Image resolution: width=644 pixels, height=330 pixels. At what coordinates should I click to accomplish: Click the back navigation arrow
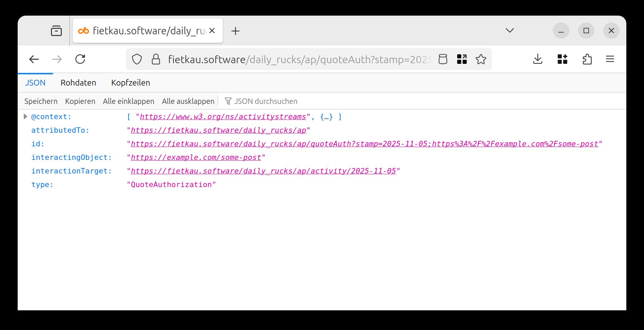(34, 59)
